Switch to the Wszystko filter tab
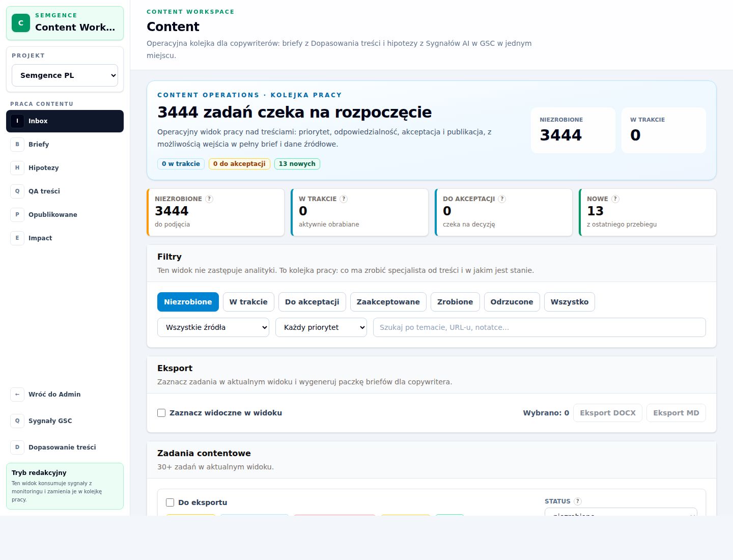This screenshot has height=560, width=733. (x=569, y=302)
